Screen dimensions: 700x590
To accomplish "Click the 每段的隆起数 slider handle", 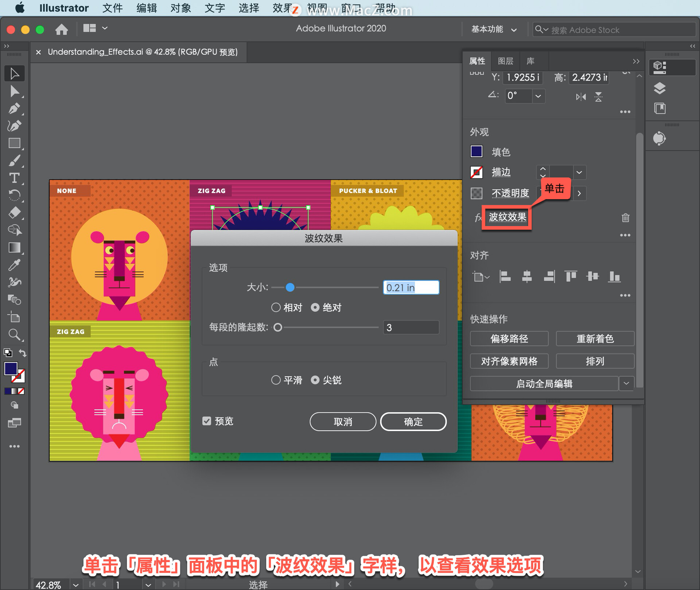I will click(278, 327).
